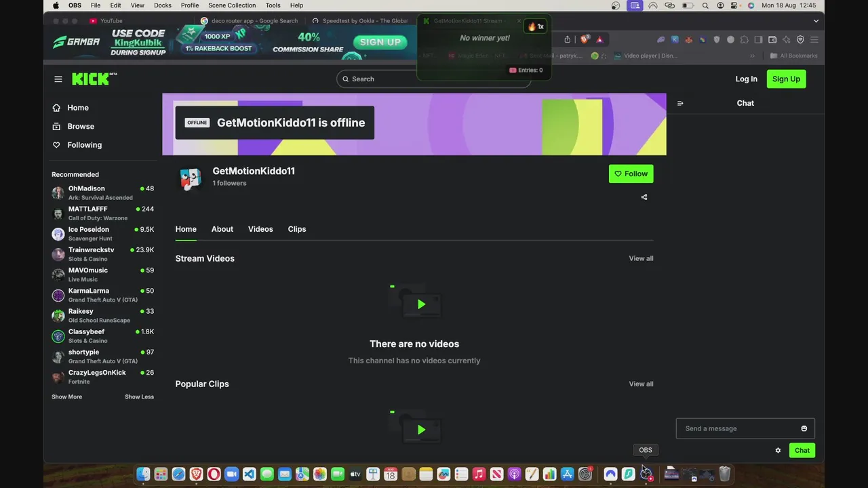
Task: Click Show More under Recommended
Action: coord(66,396)
